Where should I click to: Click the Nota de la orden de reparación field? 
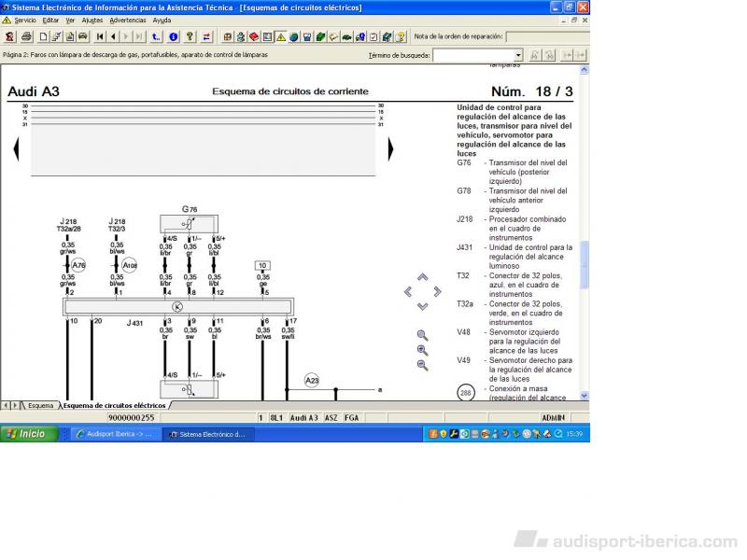(x=547, y=36)
